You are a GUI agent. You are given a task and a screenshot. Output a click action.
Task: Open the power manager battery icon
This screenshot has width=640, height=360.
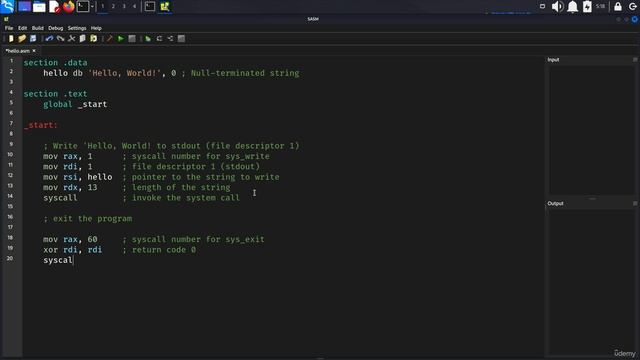[x=587, y=6]
